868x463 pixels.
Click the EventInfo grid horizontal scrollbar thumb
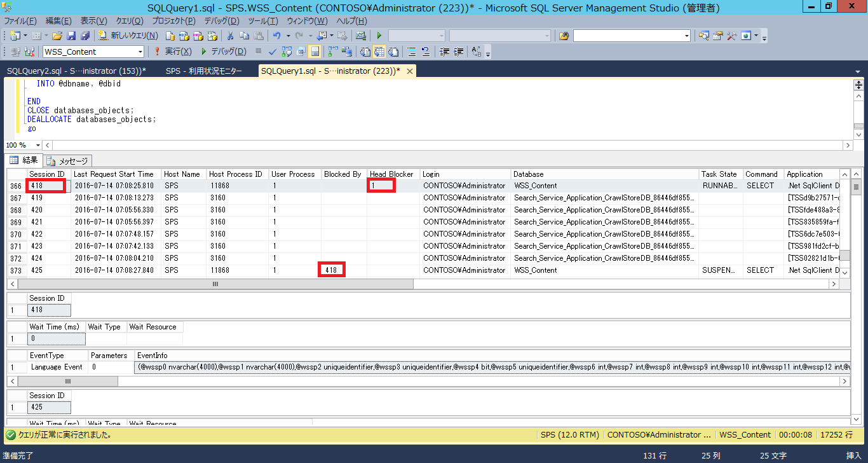67,382
